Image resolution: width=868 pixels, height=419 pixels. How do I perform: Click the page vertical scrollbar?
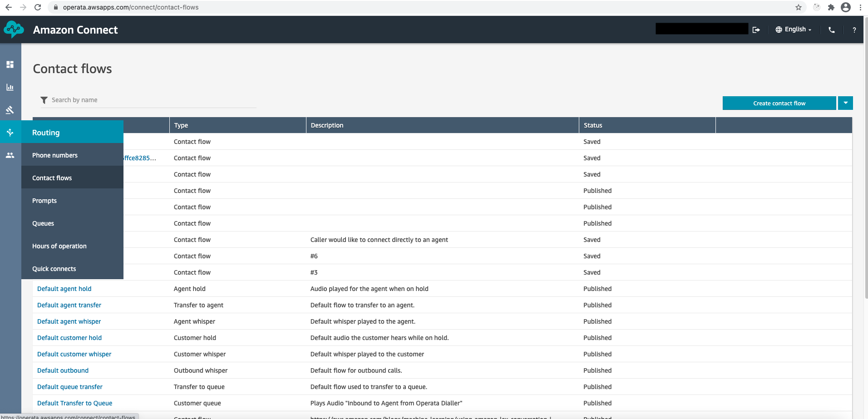[x=865, y=159]
